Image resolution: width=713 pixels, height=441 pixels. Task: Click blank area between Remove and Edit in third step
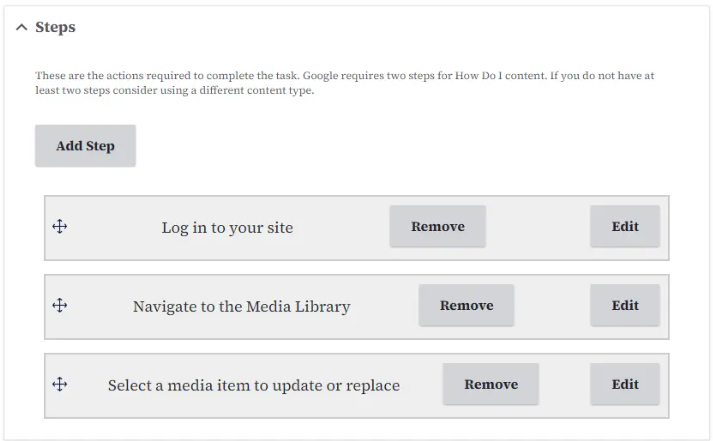(564, 385)
